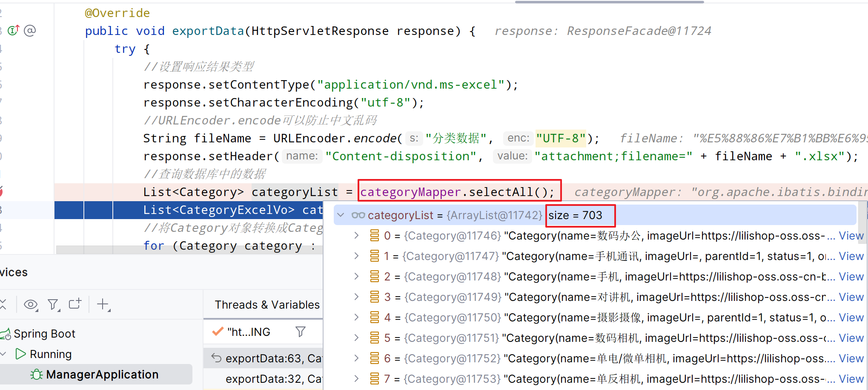This screenshot has width=868, height=390.
Task: Click the exportData method name
Action: point(208,31)
